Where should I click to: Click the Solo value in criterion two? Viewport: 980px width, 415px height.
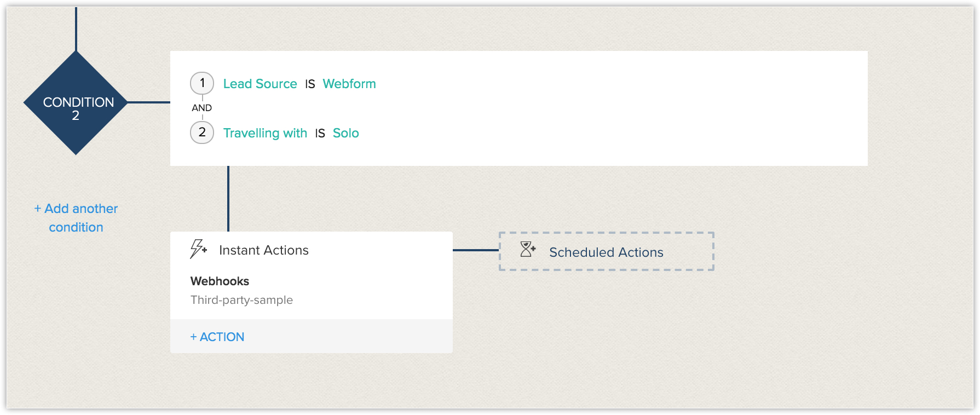point(346,133)
